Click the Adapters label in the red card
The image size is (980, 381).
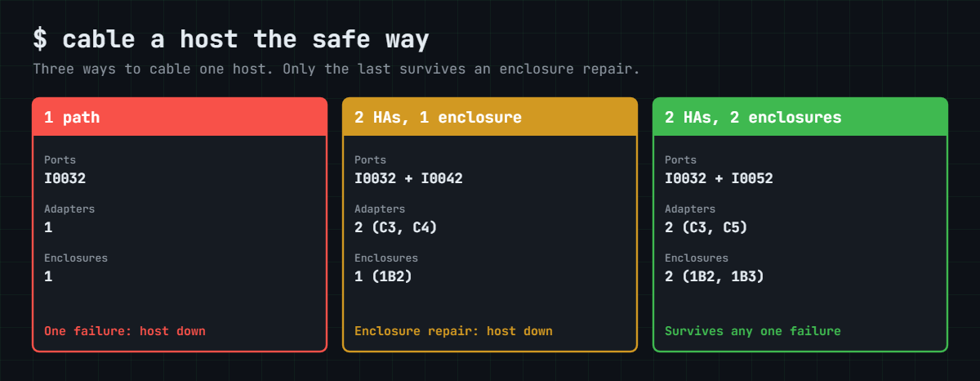(69, 208)
